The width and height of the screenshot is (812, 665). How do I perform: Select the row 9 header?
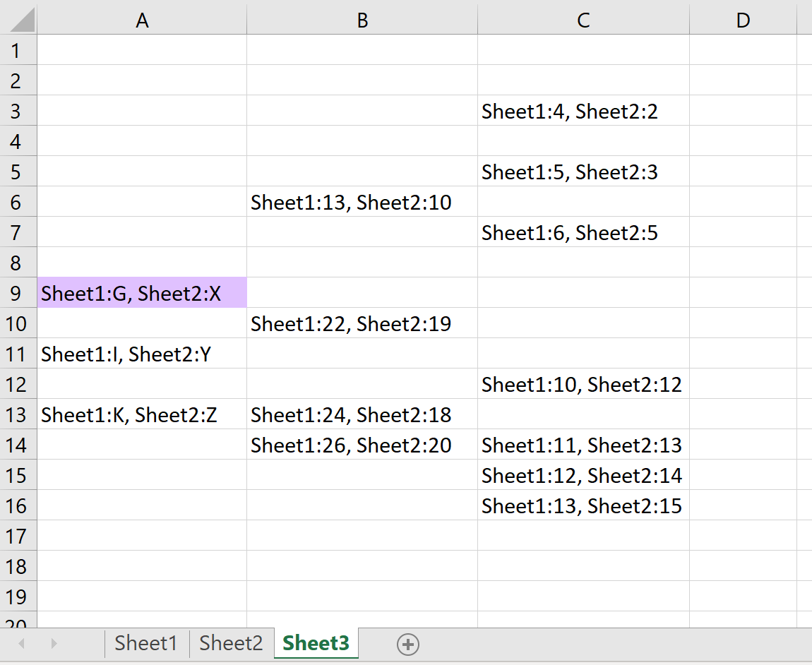(18, 292)
